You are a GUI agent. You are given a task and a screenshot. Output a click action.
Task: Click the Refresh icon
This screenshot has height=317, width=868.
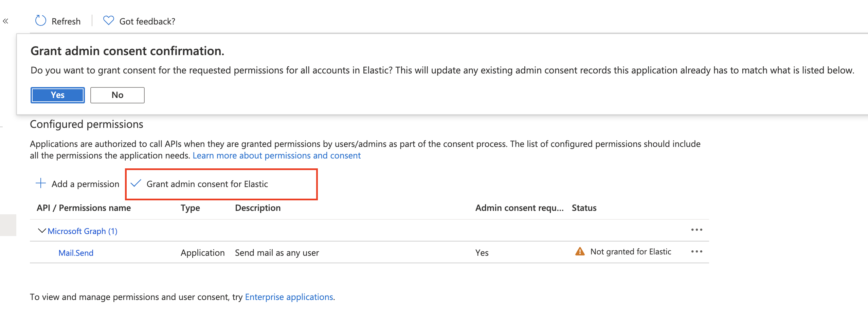[x=40, y=21]
